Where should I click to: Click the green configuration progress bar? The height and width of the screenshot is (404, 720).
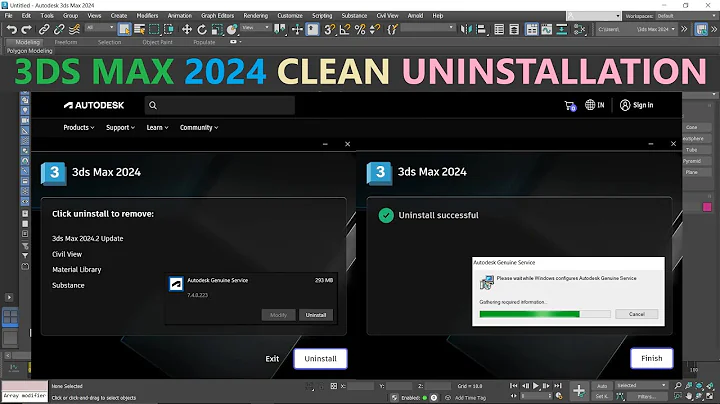click(x=545, y=314)
